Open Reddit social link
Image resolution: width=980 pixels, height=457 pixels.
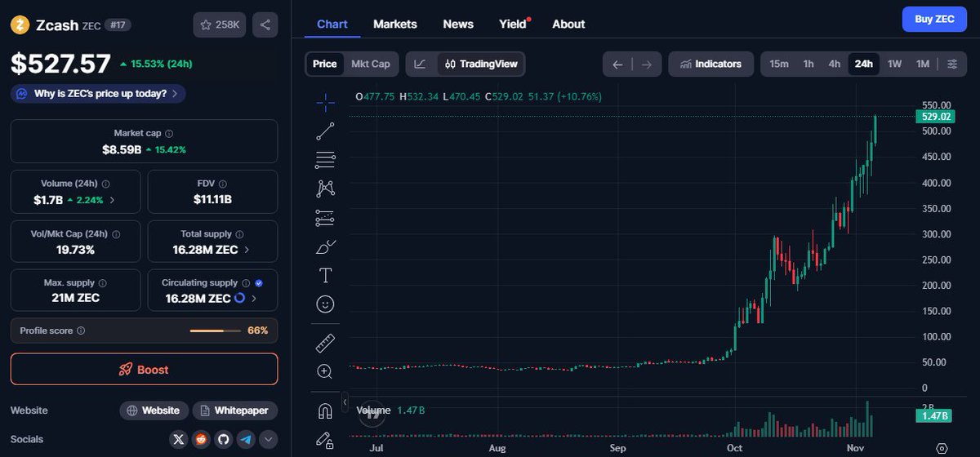pyautogui.click(x=201, y=440)
